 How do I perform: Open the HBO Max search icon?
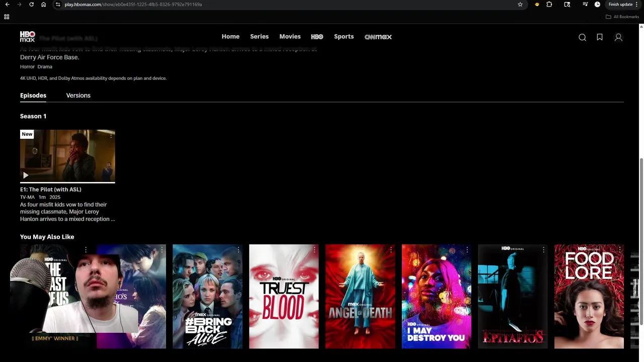point(582,37)
